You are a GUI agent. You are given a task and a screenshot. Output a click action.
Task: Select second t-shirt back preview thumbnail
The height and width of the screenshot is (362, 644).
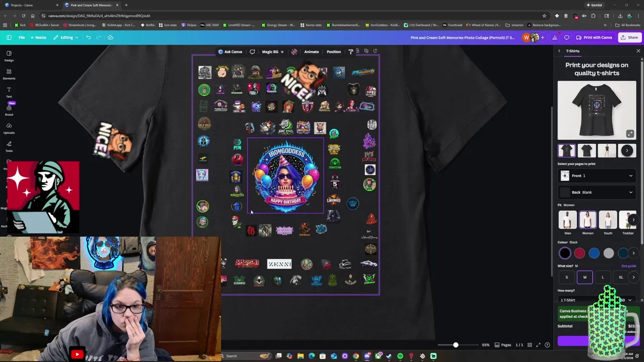pos(587,150)
